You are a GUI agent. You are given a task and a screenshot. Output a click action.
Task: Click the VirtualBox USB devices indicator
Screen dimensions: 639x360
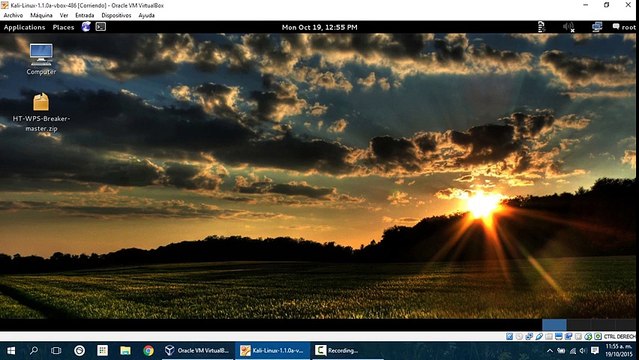pyautogui.click(x=539, y=336)
